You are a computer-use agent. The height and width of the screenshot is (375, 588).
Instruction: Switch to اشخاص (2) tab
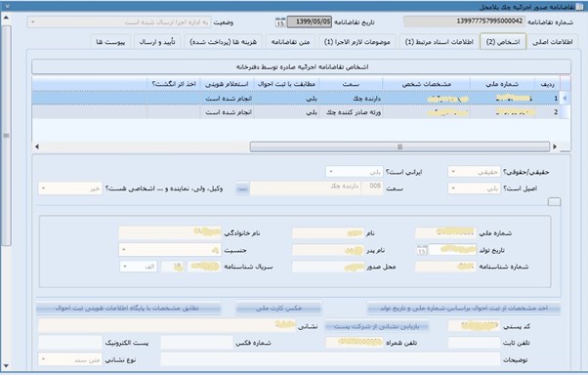click(x=503, y=42)
